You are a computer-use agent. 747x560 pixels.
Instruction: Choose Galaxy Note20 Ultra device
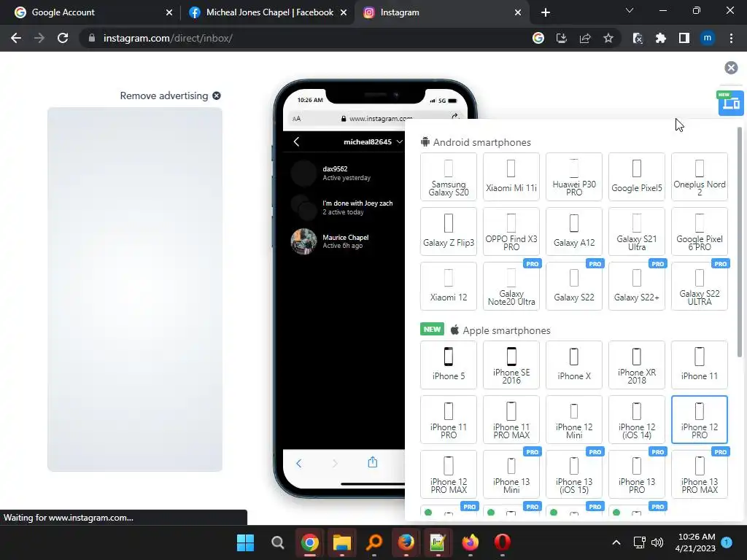coord(511,286)
